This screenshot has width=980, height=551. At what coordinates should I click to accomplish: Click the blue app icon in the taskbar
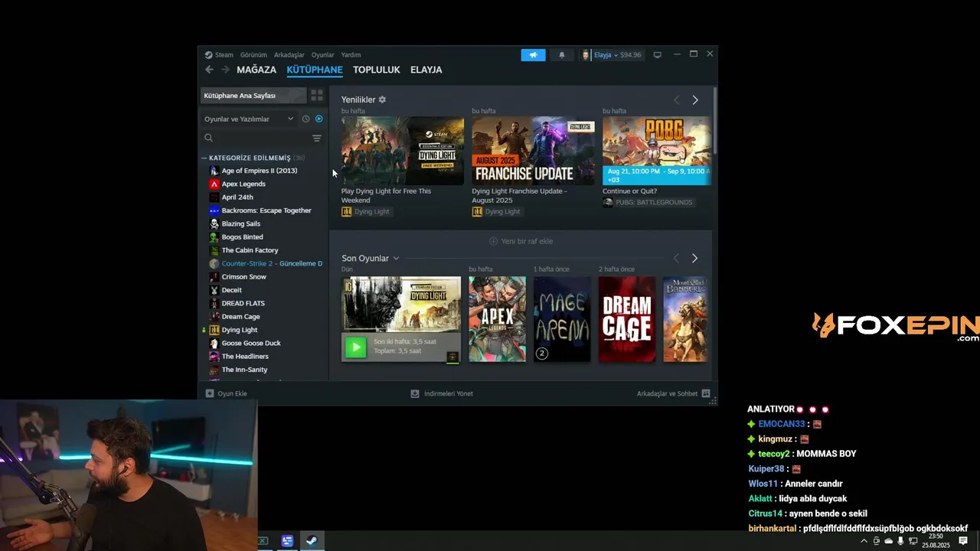pos(287,541)
